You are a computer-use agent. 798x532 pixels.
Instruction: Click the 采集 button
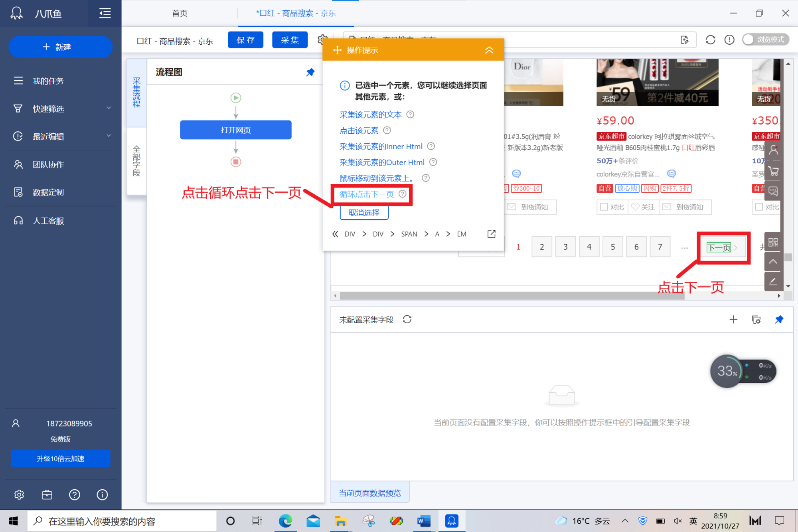point(290,40)
